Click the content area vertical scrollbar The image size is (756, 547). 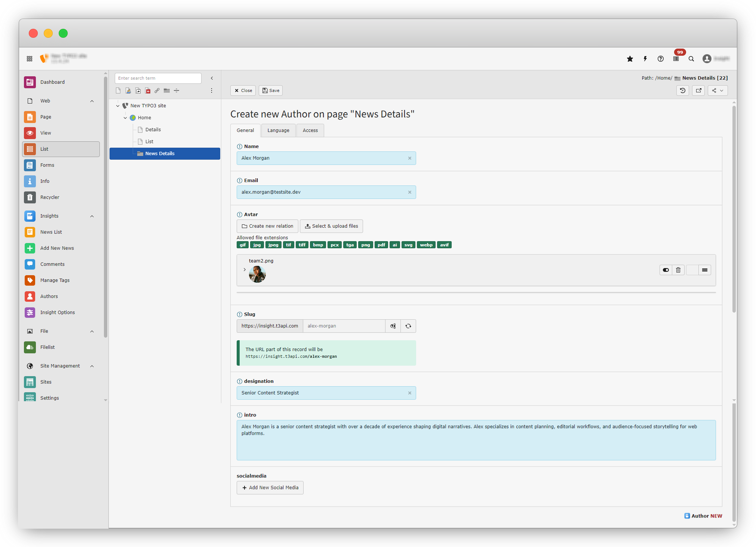734,209
